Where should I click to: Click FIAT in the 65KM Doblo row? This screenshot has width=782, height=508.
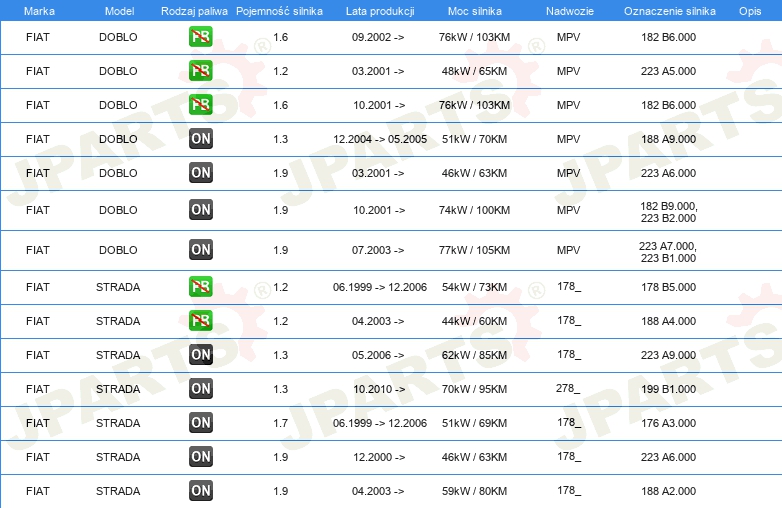click(x=38, y=71)
